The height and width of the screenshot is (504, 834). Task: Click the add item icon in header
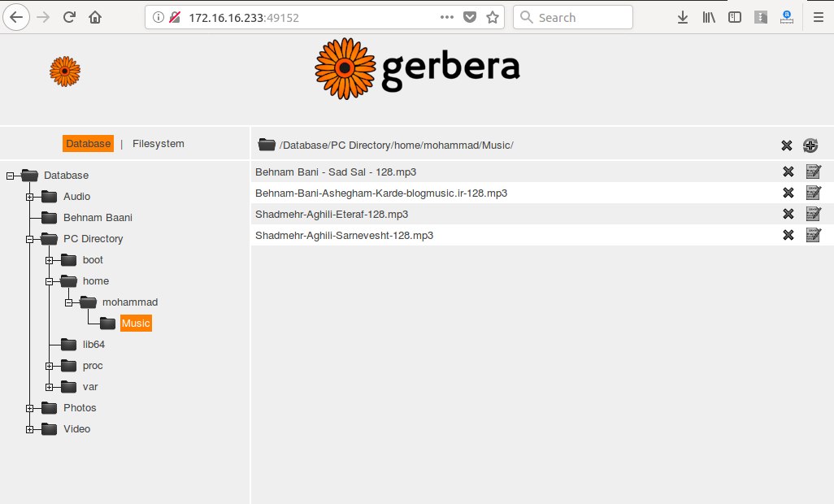tap(810, 146)
